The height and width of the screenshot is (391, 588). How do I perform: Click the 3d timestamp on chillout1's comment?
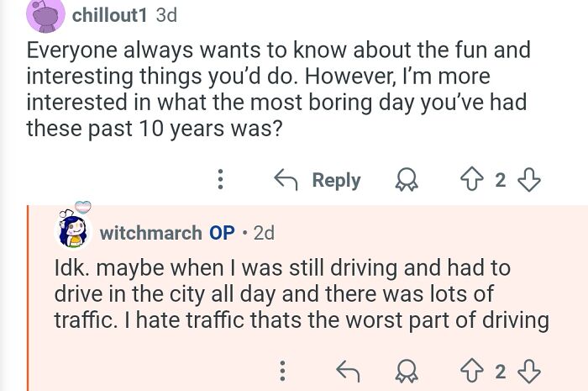point(166,15)
